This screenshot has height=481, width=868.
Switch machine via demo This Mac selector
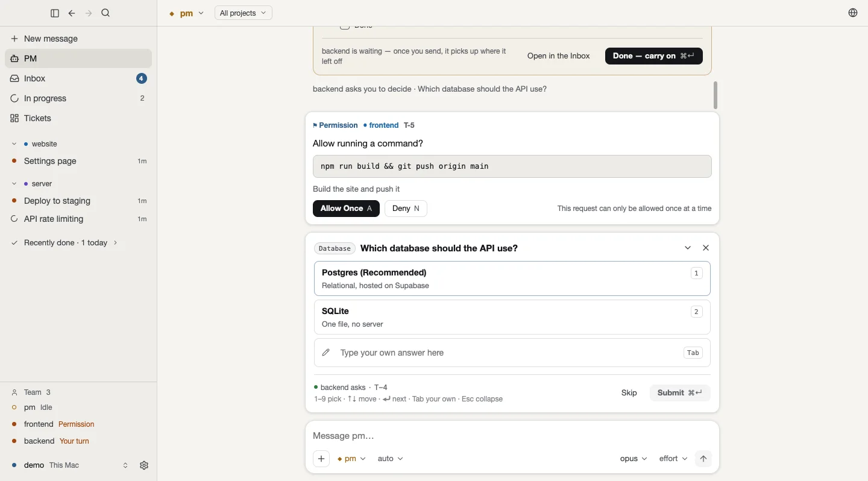click(70, 466)
